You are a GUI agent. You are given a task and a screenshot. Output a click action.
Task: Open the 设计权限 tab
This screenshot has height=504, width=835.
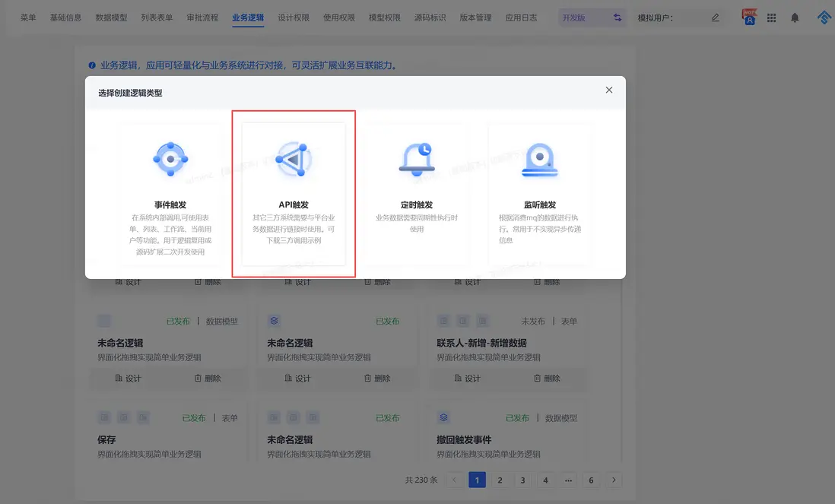tap(294, 17)
